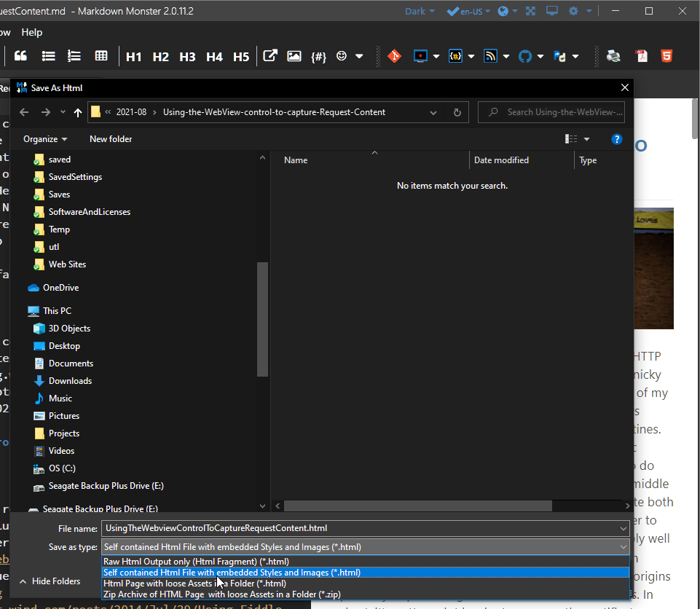Screen dimensions: 700x609
Task: Click the folder search field
Action: pos(551,112)
